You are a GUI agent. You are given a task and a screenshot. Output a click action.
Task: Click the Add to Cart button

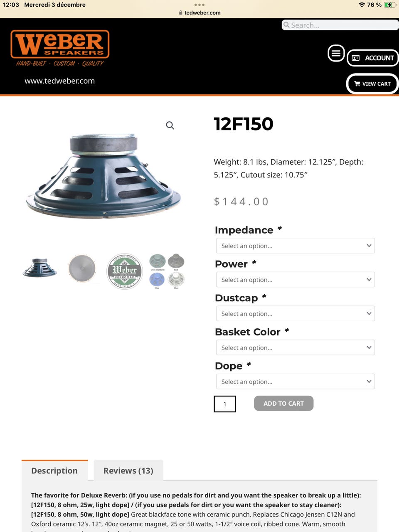click(283, 403)
